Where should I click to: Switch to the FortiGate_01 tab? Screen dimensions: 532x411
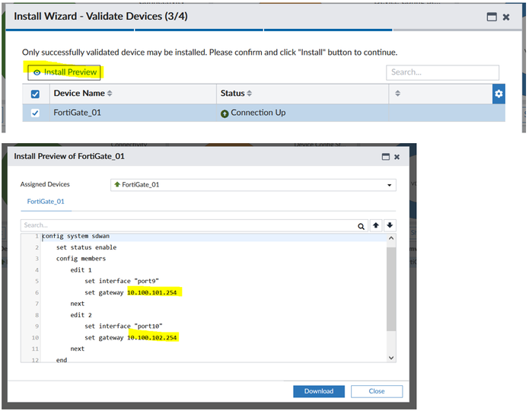pos(46,202)
